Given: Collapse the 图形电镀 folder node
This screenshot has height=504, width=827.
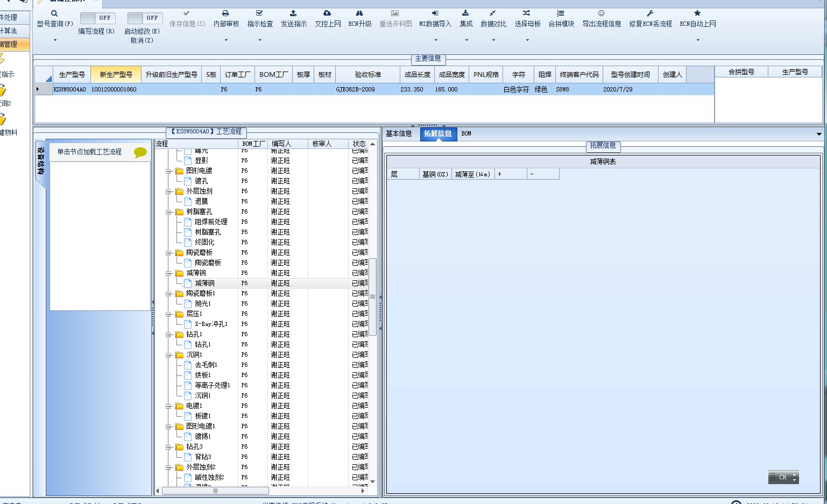Looking at the screenshot, I should coord(168,171).
